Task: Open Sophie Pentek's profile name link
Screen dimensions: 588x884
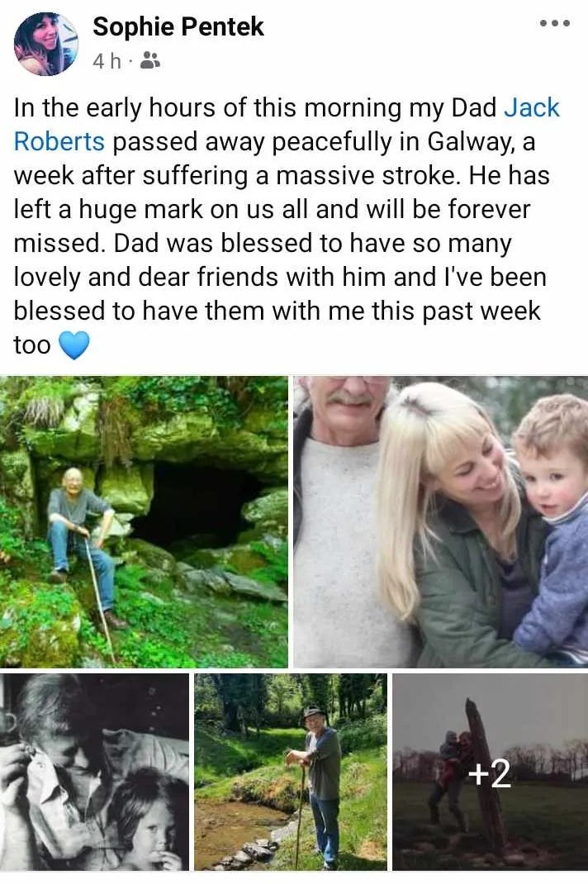Action: pyautogui.click(x=178, y=26)
